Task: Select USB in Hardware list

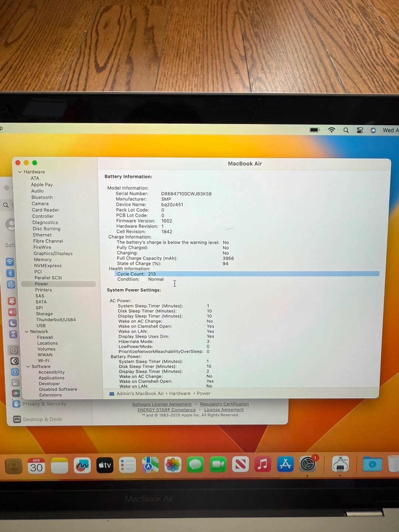Action: (x=41, y=325)
